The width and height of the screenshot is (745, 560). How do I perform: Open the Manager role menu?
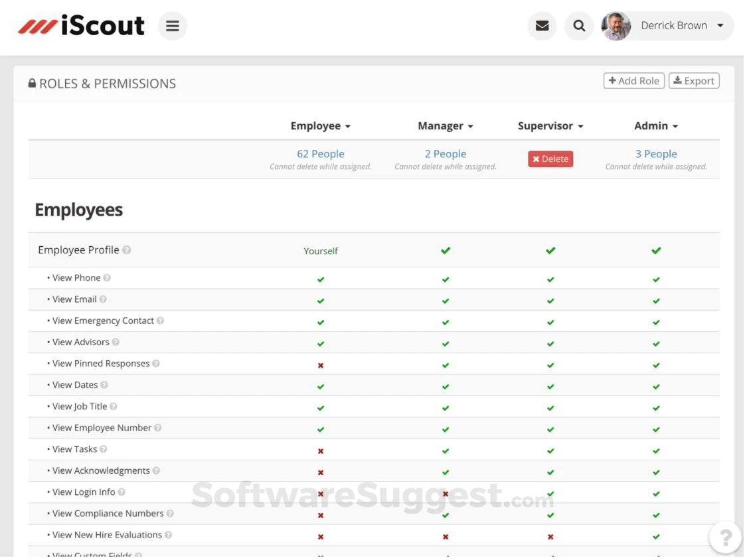click(446, 125)
